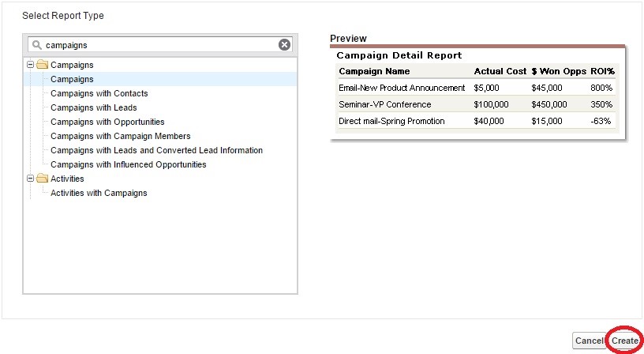Collapse the Activities folder tree node
Screen dimensions: 644x354
[x=31, y=179]
